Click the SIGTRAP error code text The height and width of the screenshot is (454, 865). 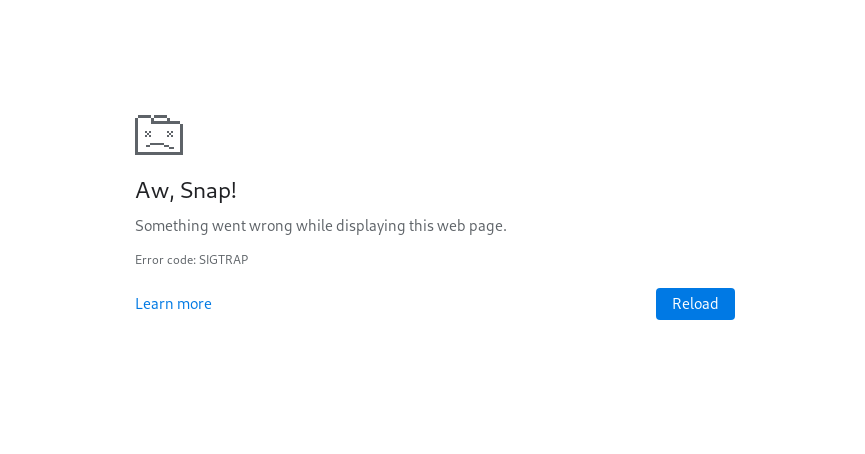223,260
